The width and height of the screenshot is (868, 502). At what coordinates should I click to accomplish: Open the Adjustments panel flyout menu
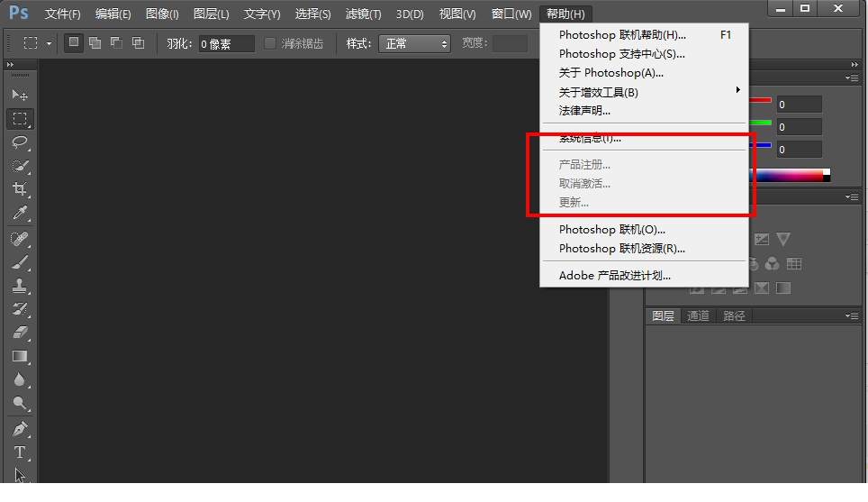[x=852, y=196]
